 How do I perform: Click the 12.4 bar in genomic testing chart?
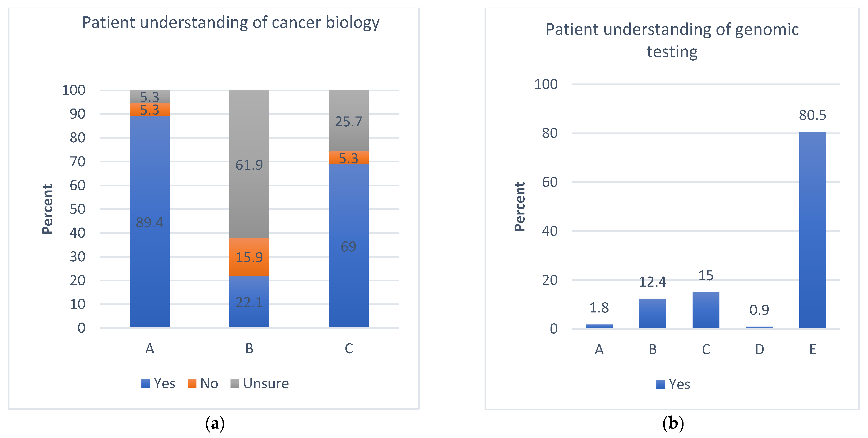click(x=652, y=314)
